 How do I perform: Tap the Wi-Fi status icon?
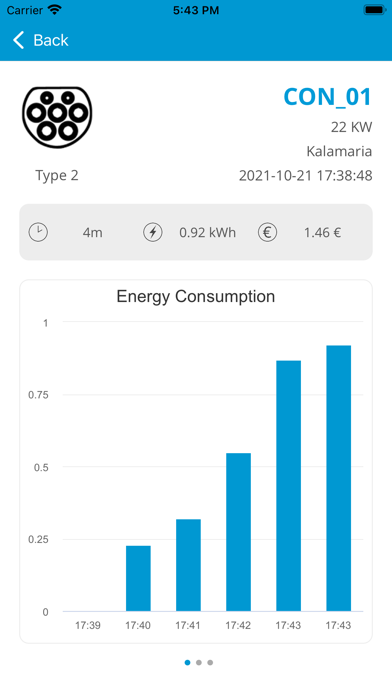coord(55,10)
